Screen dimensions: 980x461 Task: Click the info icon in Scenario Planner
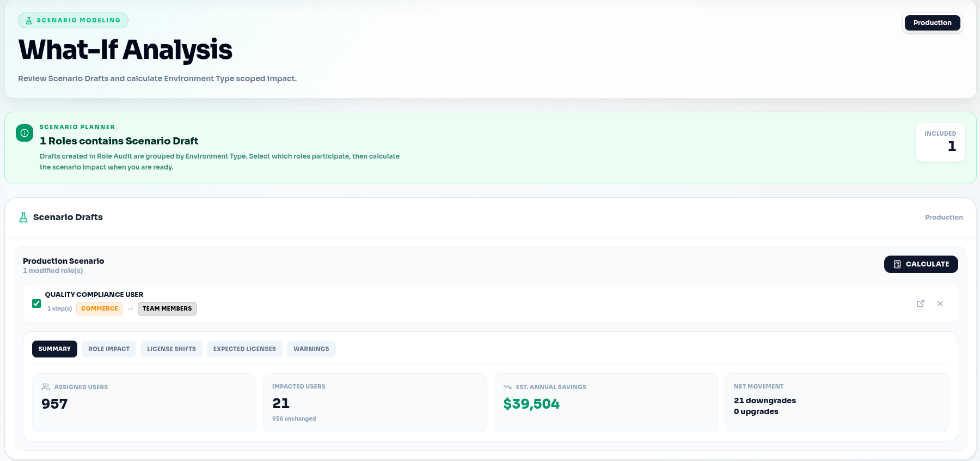24,133
